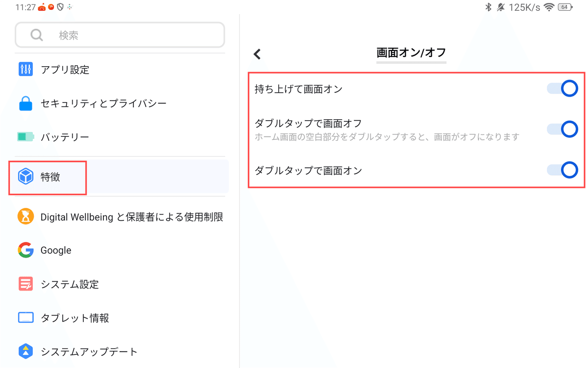Tap the shield notification icon in status bar

pos(60,7)
